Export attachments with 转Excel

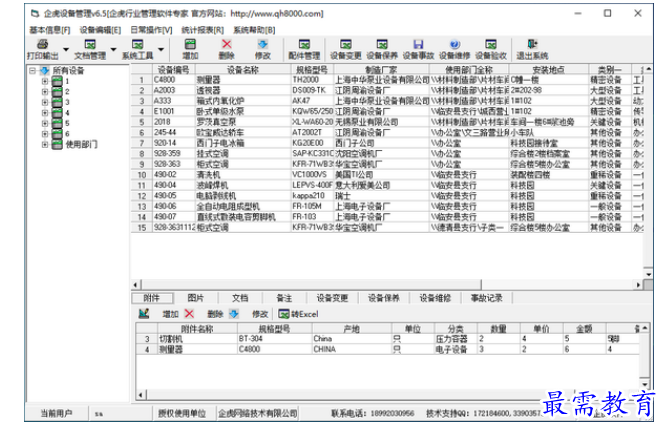pos(299,314)
